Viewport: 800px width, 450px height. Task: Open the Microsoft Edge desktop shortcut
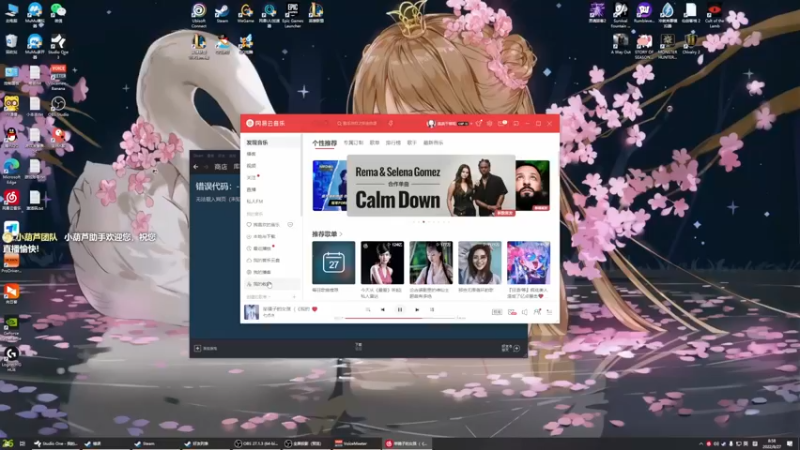pyautogui.click(x=11, y=171)
